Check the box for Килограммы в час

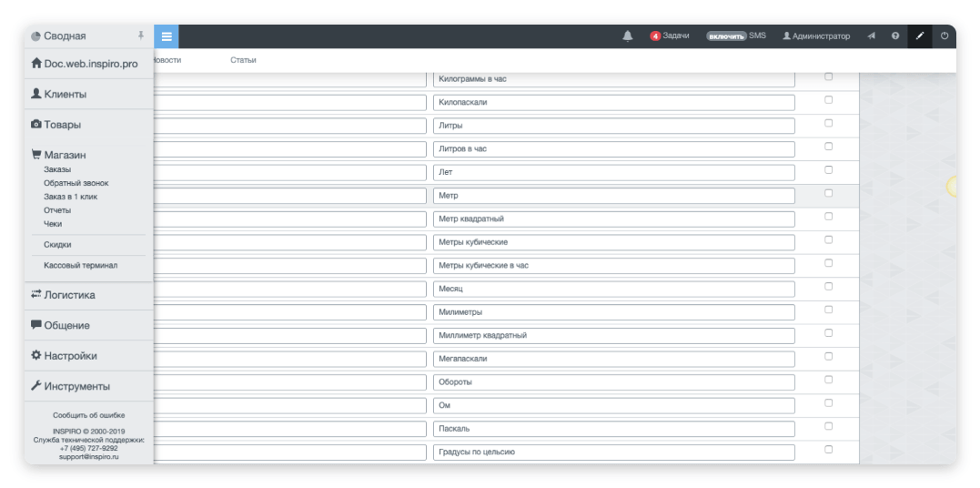[829, 76]
